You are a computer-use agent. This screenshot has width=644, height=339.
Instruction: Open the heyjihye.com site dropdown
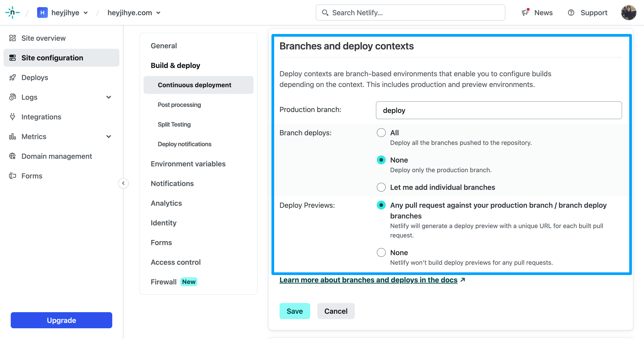[134, 13]
